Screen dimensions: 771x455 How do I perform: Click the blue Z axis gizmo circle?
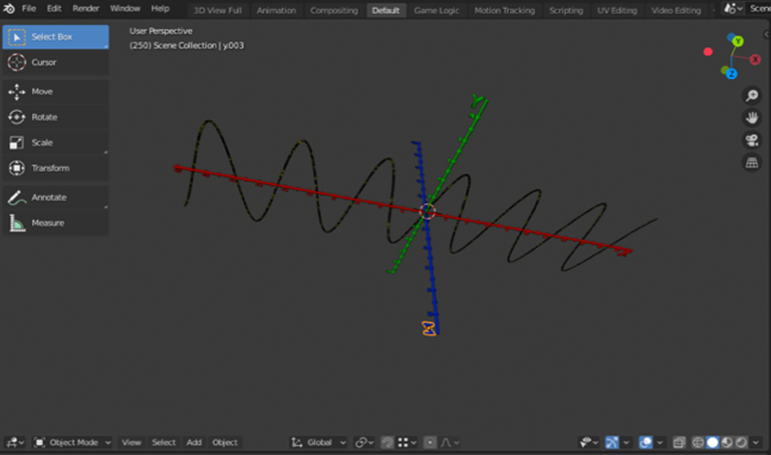pos(732,74)
